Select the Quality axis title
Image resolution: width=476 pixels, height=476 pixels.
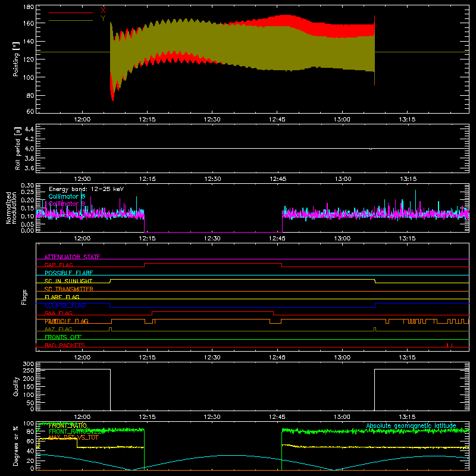click(x=16, y=386)
